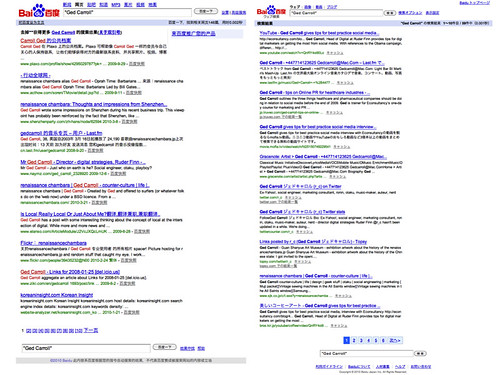Open the 'Ged Carroll Twitter stats' result
Image resolution: width=500 pixels, height=375 pixels.
pyautogui.click(x=302, y=212)
